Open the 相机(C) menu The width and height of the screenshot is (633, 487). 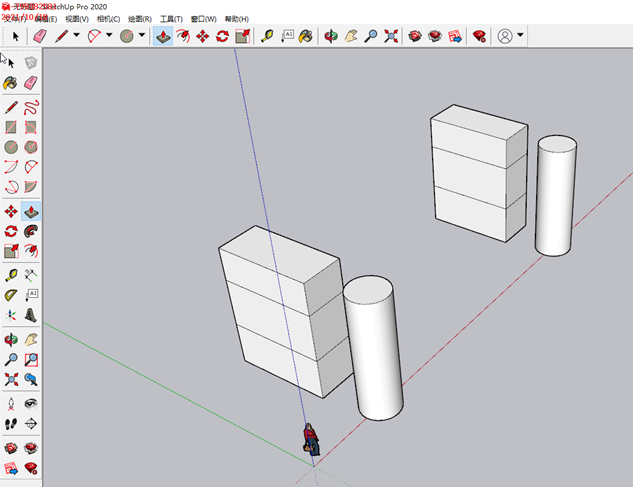click(x=108, y=18)
